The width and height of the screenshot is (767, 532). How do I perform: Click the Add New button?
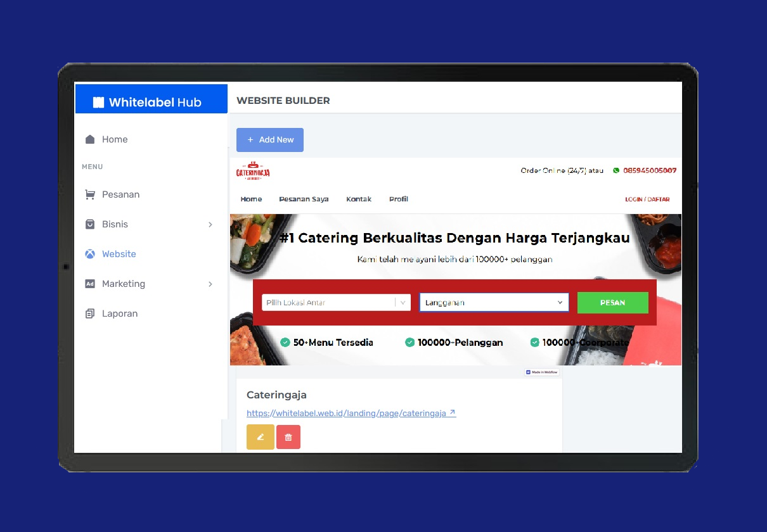pyautogui.click(x=270, y=140)
